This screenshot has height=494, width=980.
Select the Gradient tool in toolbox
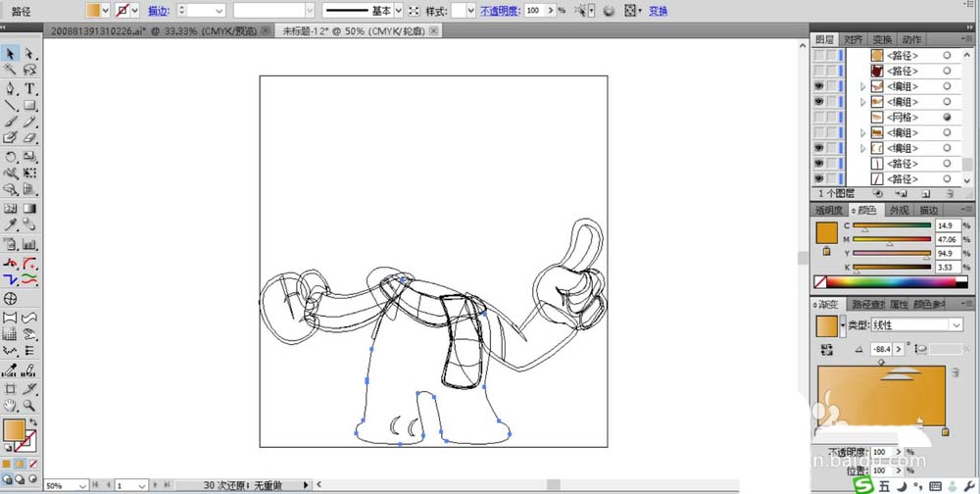pos(28,208)
